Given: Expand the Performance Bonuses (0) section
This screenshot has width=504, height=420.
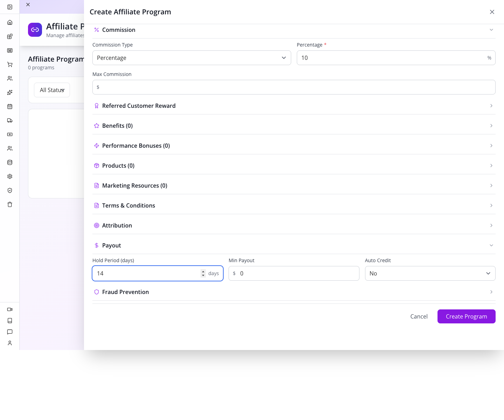Looking at the screenshot, I should (294, 146).
